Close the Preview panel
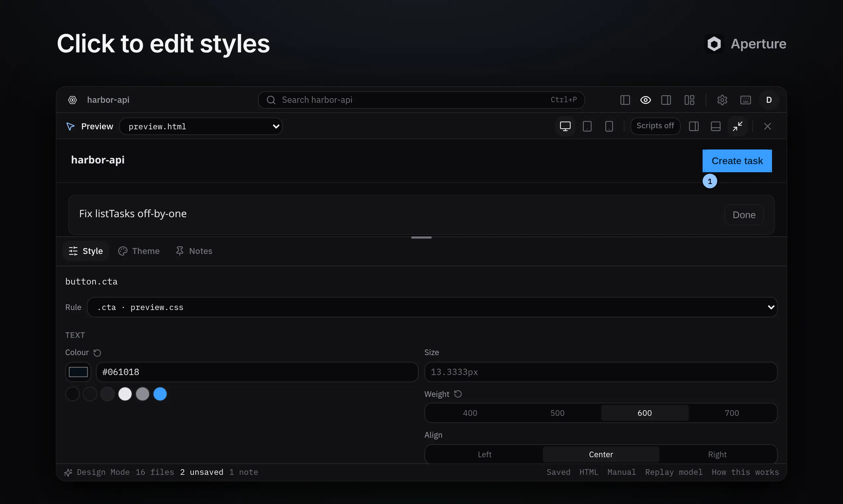843x504 pixels. [767, 126]
